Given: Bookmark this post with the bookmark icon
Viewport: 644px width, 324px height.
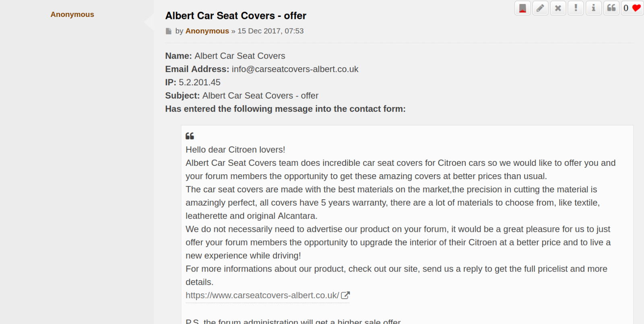Looking at the screenshot, I should click(x=522, y=8).
